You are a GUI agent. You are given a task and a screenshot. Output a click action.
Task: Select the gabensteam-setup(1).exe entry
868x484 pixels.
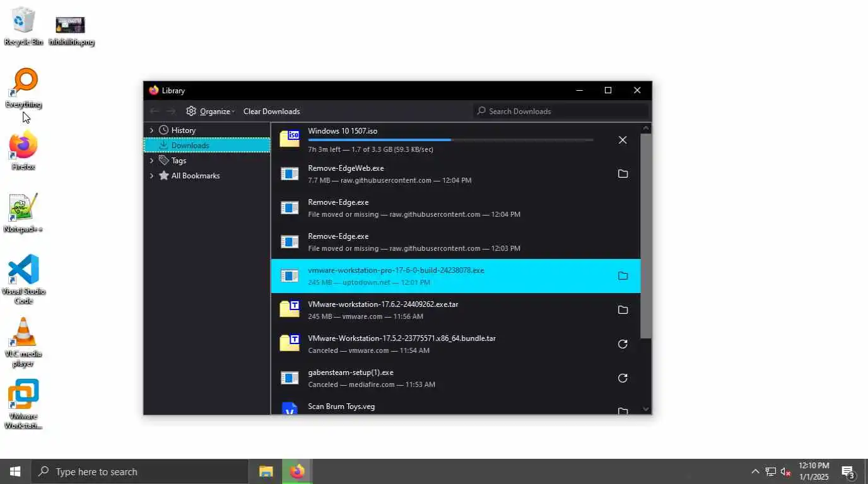455,378
